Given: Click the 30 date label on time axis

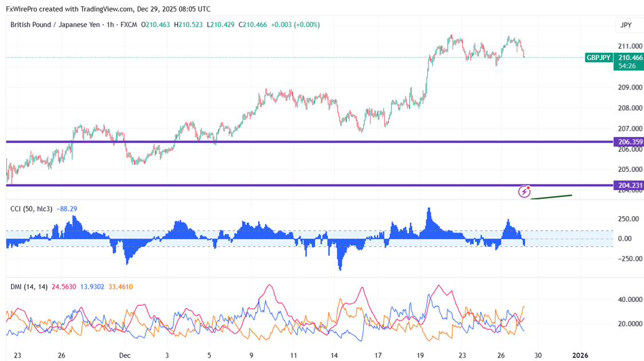Looking at the screenshot, I should point(538,355).
